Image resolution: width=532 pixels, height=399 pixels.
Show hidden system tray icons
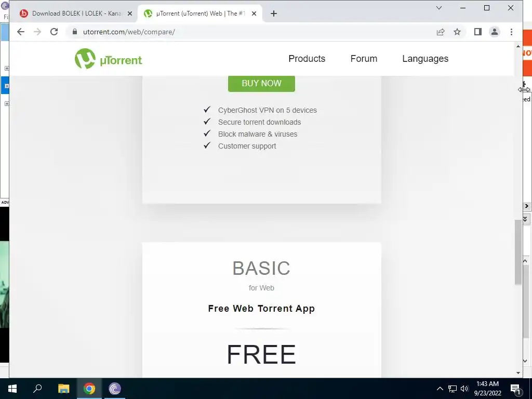click(440, 389)
